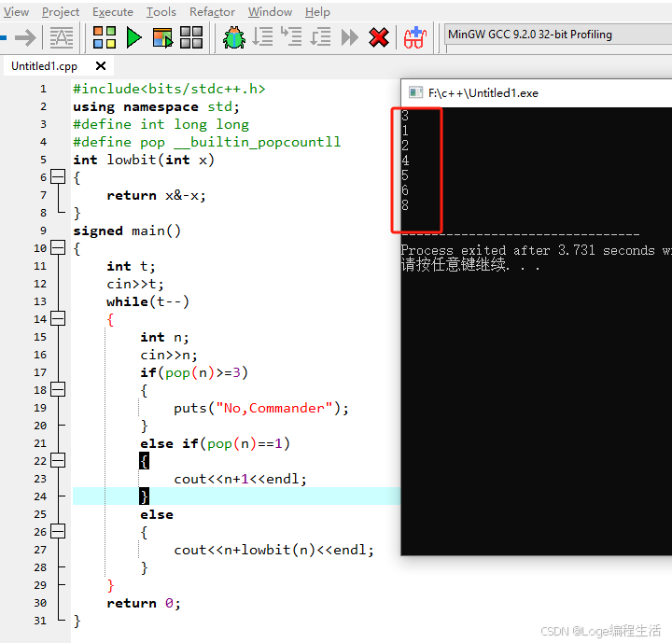This screenshot has height=643, width=672.
Task: Open the MinGW GCC compiler set dropdown
Action: pos(557,35)
